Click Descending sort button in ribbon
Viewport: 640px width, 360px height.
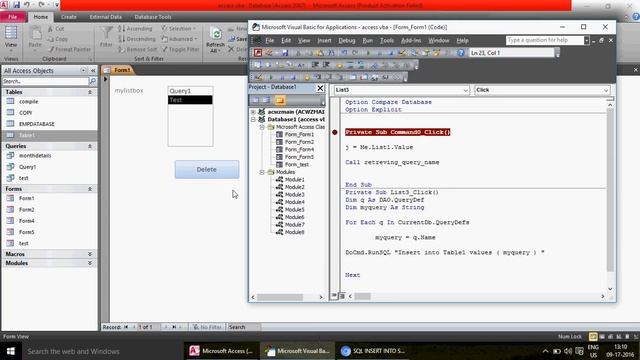coord(137,39)
